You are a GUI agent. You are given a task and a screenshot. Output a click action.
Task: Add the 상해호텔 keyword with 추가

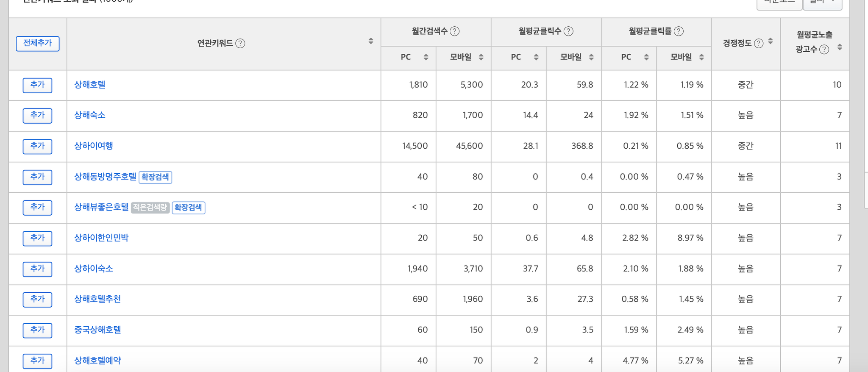pos(38,85)
